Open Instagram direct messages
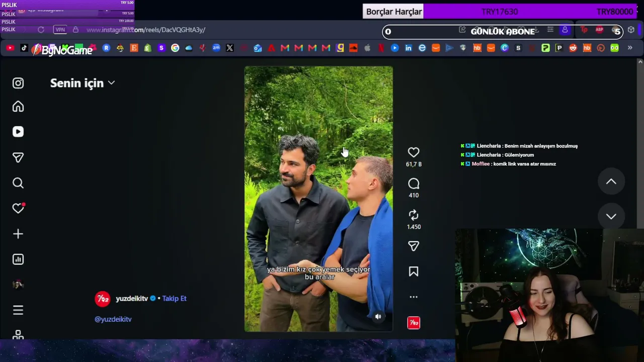The height and width of the screenshot is (362, 644). coord(18,158)
